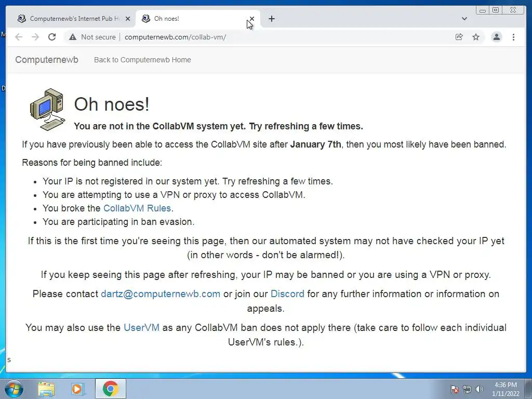Image resolution: width=532 pixels, height=399 pixels.
Task: Open the Action Center flag icon
Action: (454, 389)
